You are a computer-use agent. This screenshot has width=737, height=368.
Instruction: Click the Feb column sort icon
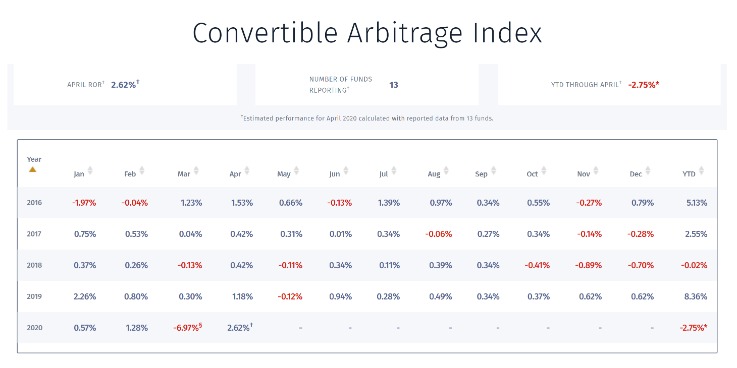[x=141, y=171]
